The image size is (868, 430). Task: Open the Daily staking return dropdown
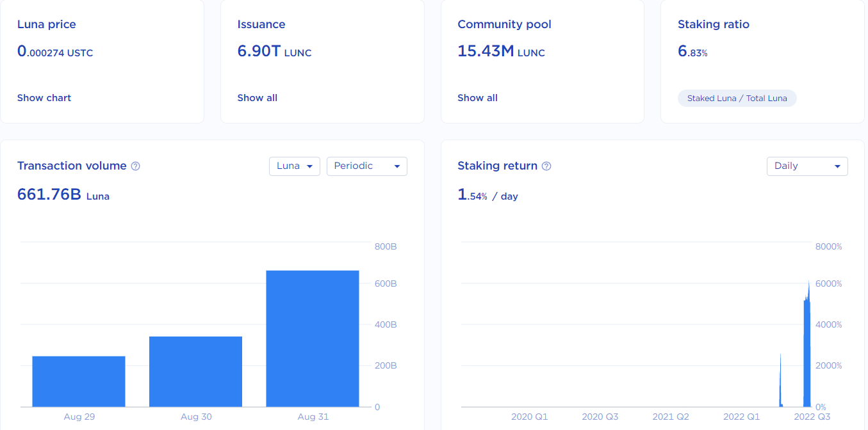pyautogui.click(x=807, y=166)
